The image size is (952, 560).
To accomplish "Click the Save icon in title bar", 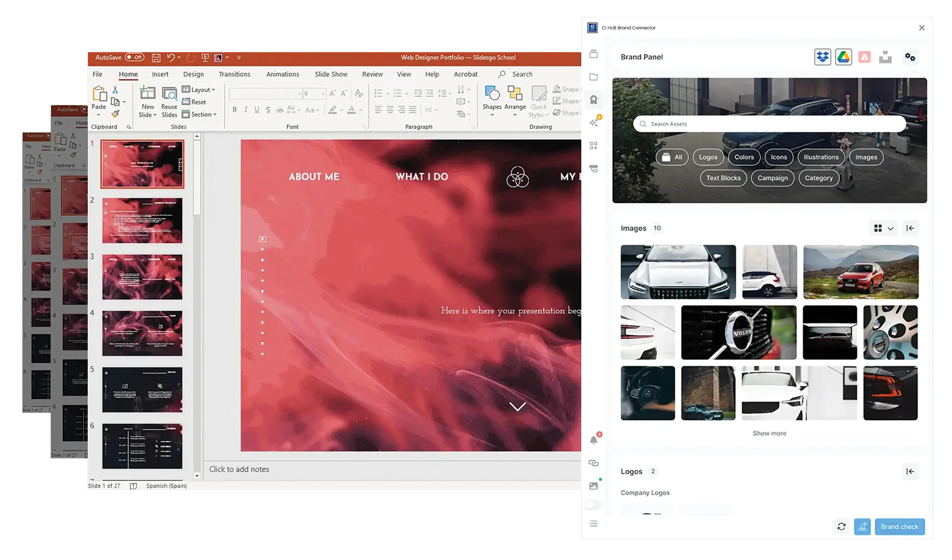I will [x=156, y=58].
